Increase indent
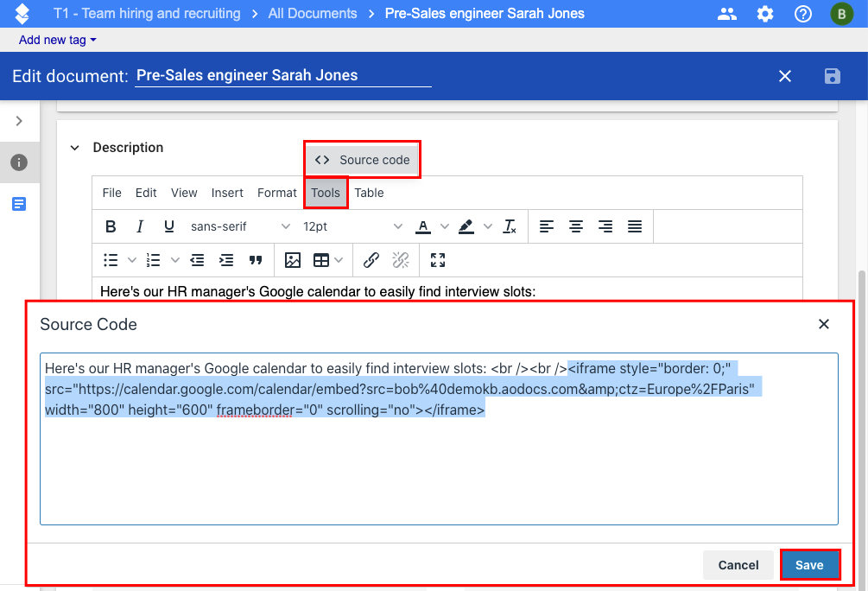868x591 pixels. point(226,260)
